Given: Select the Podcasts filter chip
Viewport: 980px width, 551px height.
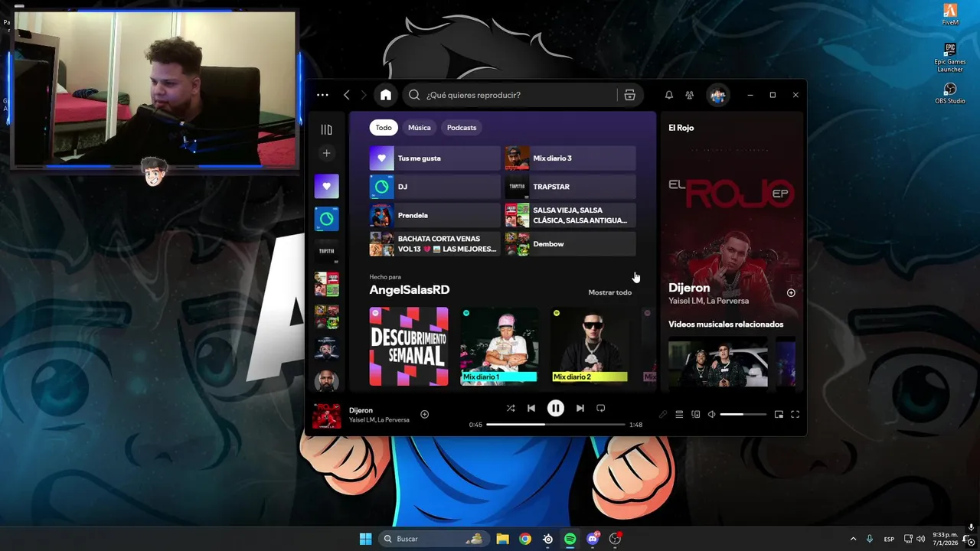Looking at the screenshot, I should tap(462, 128).
